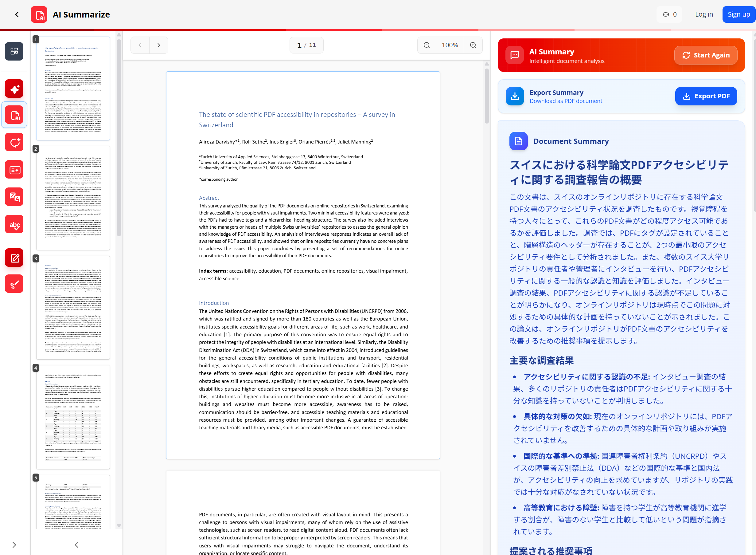Go to the next page with the chevron

158,45
